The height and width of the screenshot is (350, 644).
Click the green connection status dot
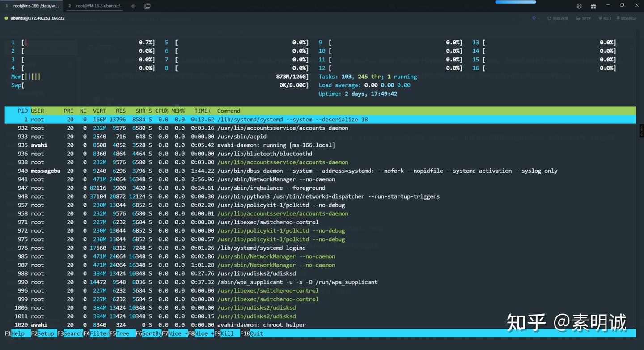pyautogui.click(x=6, y=18)
